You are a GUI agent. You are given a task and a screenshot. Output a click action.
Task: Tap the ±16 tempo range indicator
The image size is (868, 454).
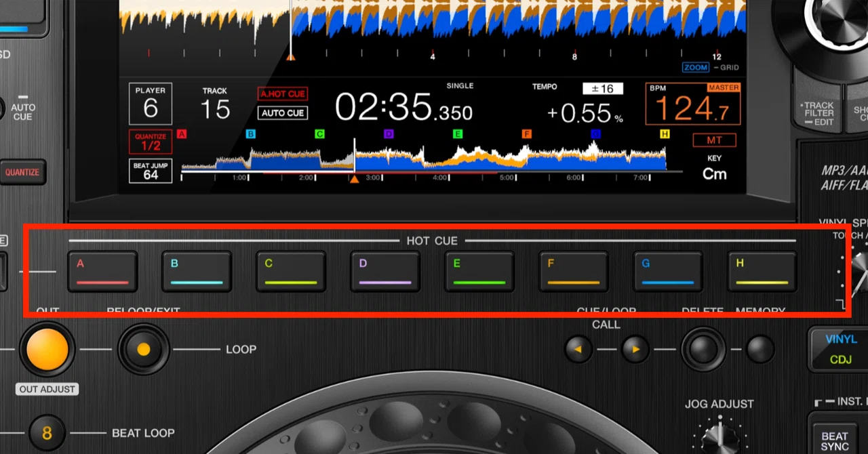(602, 89)
